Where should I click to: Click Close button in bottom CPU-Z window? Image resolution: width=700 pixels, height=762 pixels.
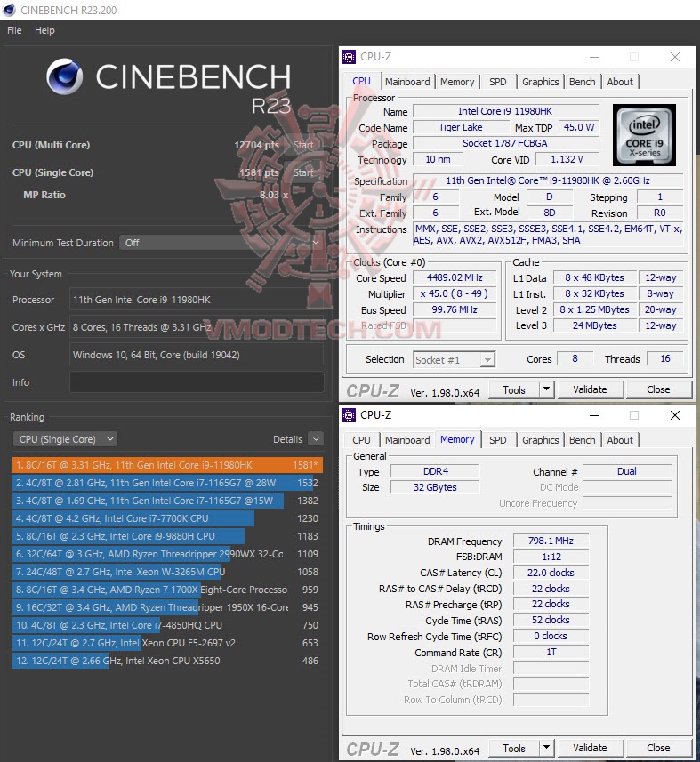pyautogui.click(x=658, y=749)
